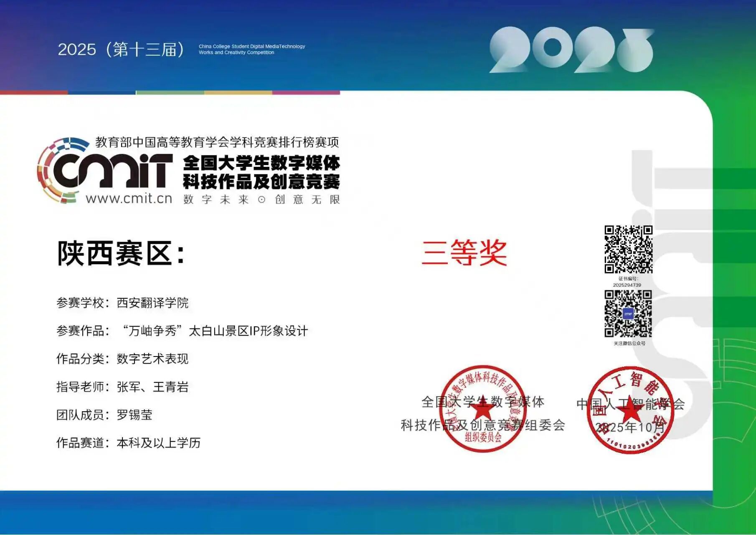
Task: Click the 数字艺术表现 category text
Action: [x=152, y=359]
